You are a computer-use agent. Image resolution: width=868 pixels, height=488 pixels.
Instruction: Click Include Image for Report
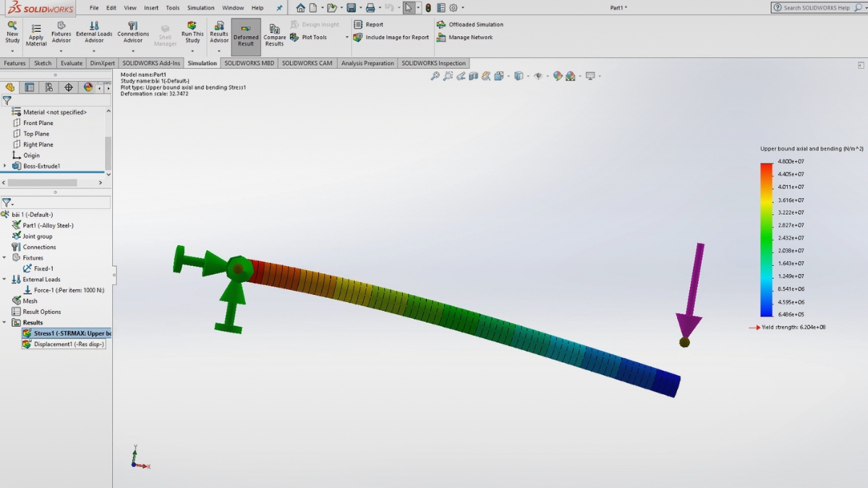point(391,38)
